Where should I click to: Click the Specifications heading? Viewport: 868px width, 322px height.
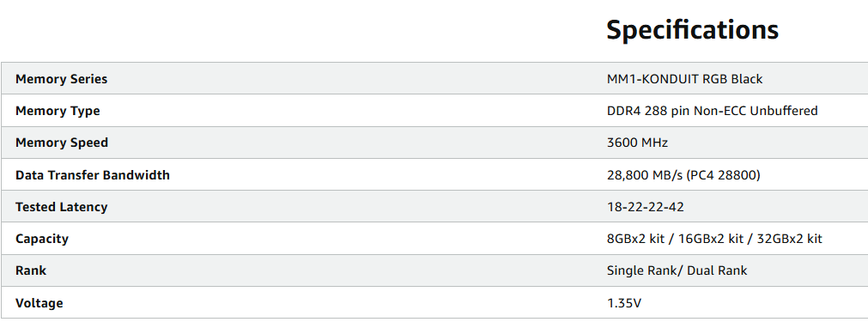(693, 30)
